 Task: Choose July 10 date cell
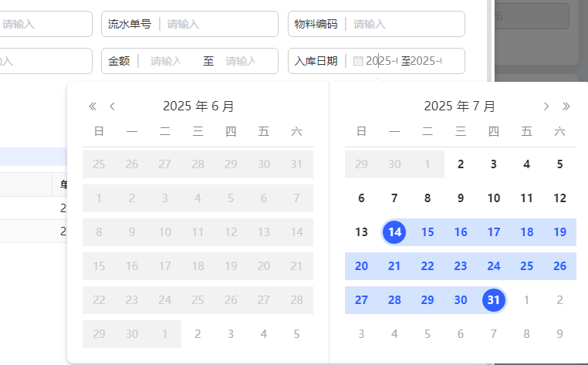pyautogui.click(x=494, y=198)
